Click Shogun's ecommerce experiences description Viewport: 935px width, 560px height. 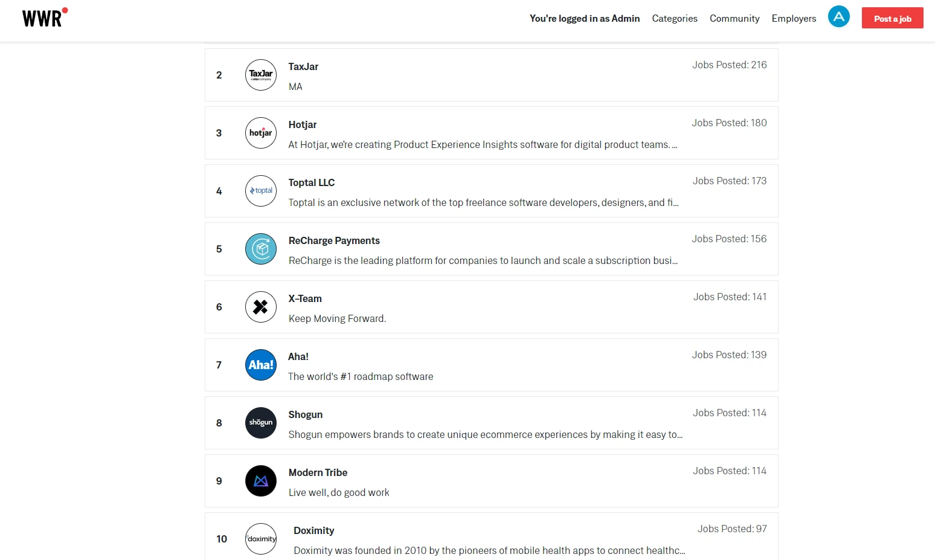[x=486, y=434]
